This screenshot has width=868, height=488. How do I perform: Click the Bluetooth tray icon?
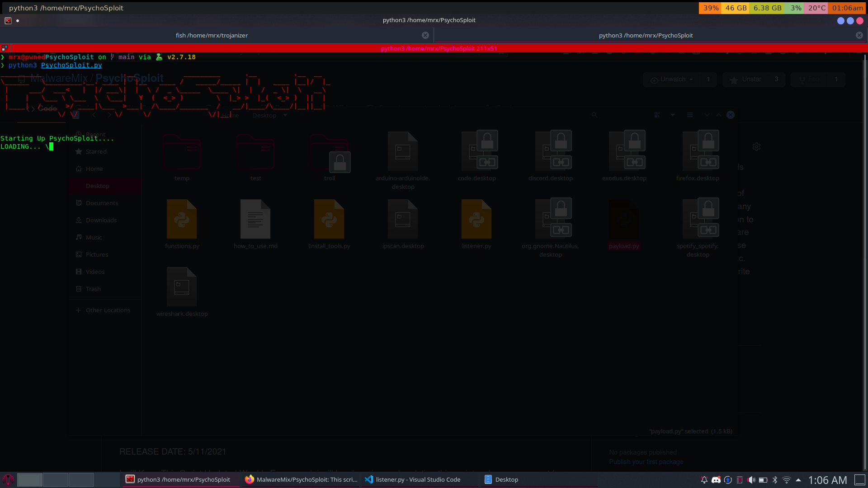click(775, 480)
